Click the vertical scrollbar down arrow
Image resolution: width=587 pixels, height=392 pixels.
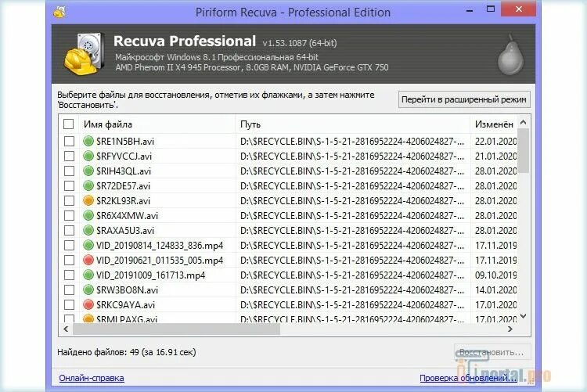point(524,316)
